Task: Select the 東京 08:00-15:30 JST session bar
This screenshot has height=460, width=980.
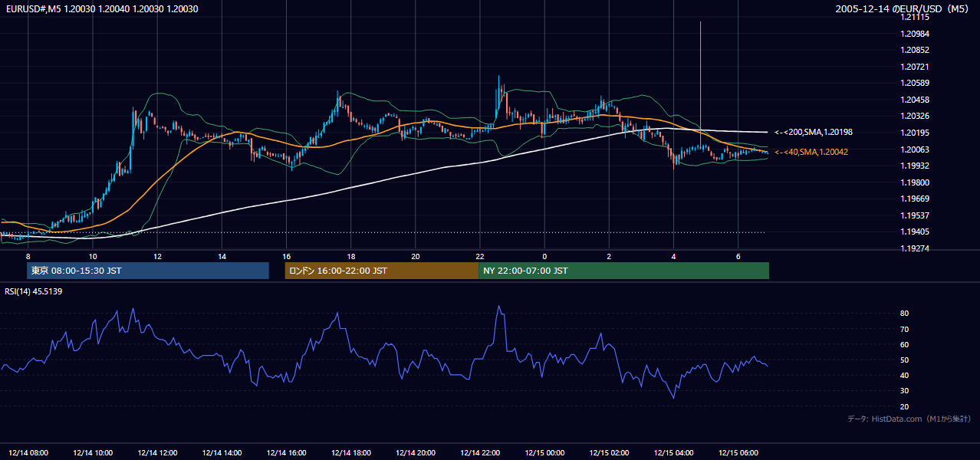Action: tap(147, 271)
